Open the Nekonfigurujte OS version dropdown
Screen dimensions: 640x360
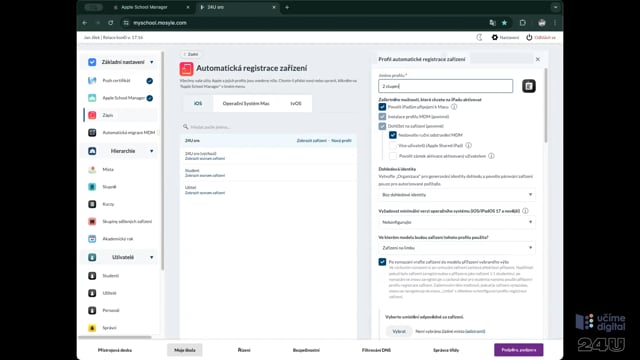point(457,222)
